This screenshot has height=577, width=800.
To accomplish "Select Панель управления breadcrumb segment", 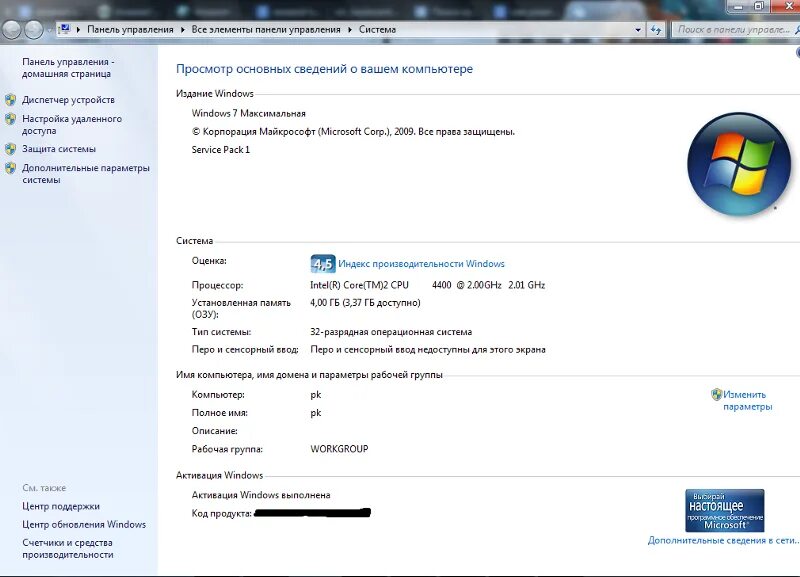I will click(130, 30).
